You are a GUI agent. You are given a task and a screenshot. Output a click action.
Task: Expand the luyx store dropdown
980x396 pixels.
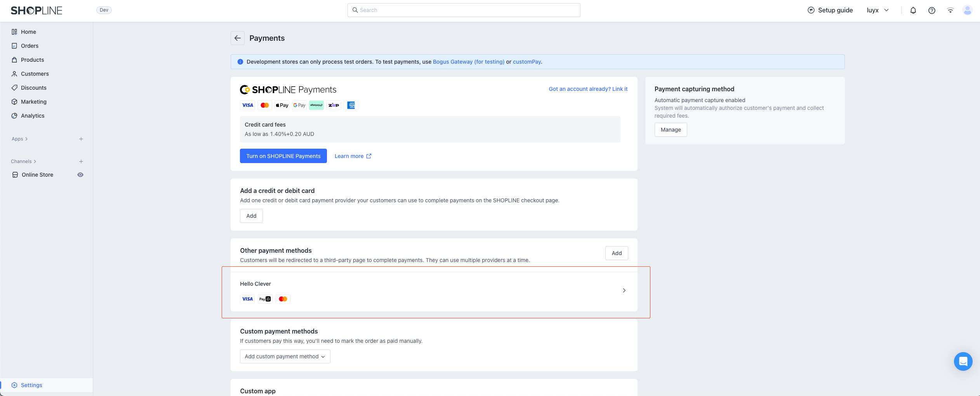[877, 10]
